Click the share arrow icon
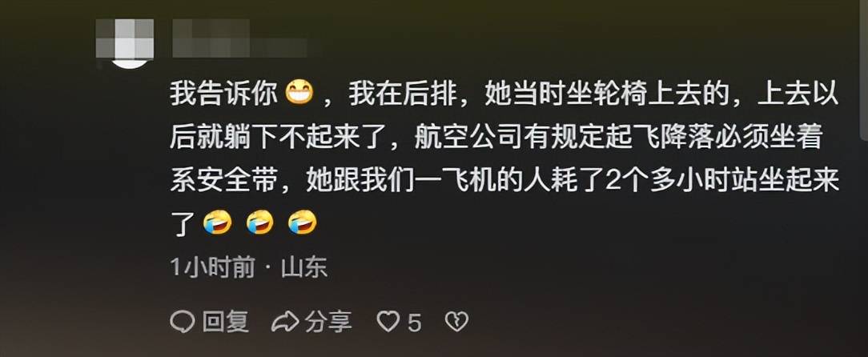Image resolution: width=868 pixels, height=357 pixels. point(285,322)
